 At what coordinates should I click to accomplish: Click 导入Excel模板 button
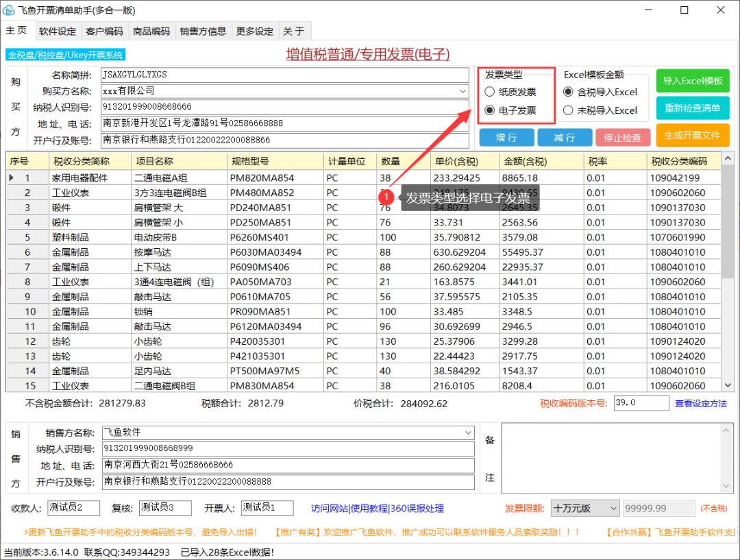tap(692, 81)
